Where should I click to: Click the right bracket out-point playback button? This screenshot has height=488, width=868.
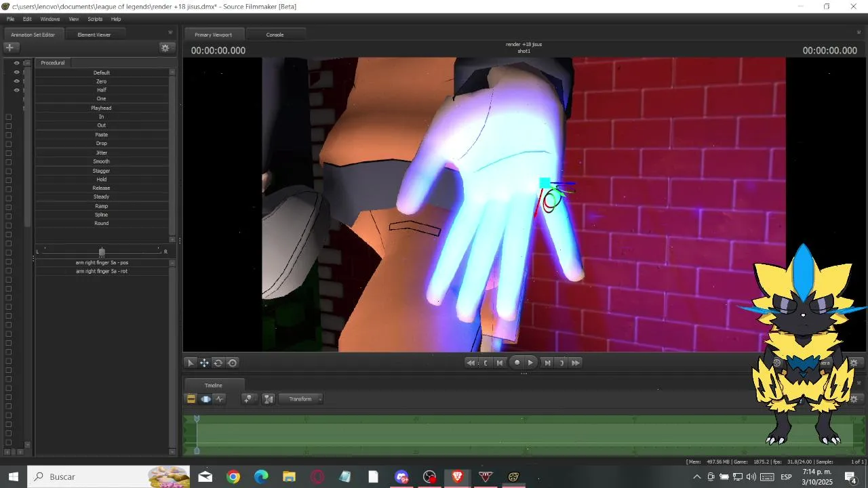561,363
